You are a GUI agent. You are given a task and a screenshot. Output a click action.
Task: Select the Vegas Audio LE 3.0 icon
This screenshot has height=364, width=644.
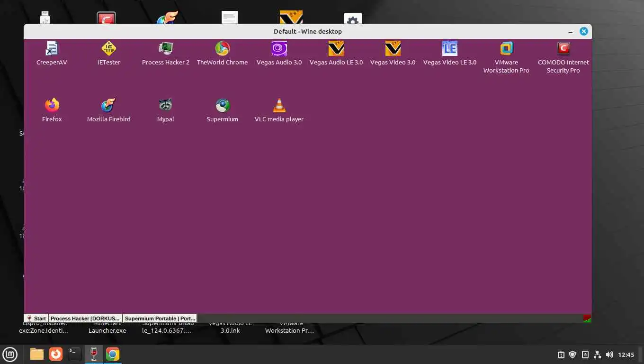336,48
